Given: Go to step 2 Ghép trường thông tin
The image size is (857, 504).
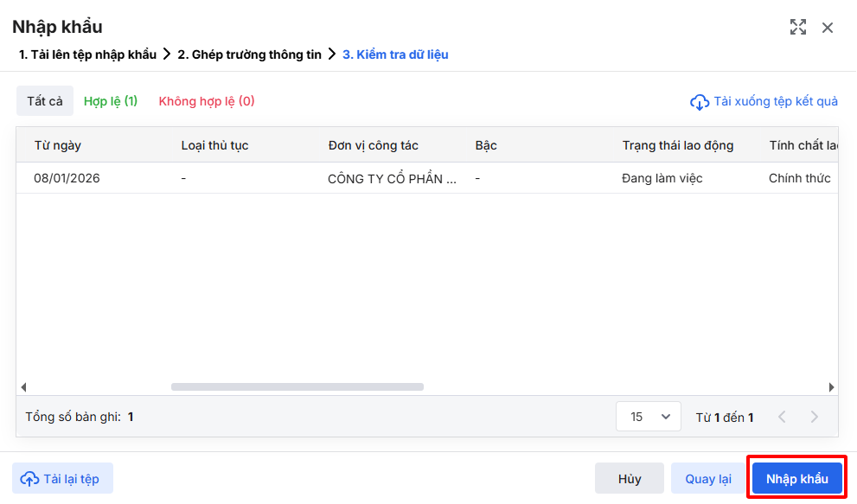Looking at the screenshot, I should point(249,54).
